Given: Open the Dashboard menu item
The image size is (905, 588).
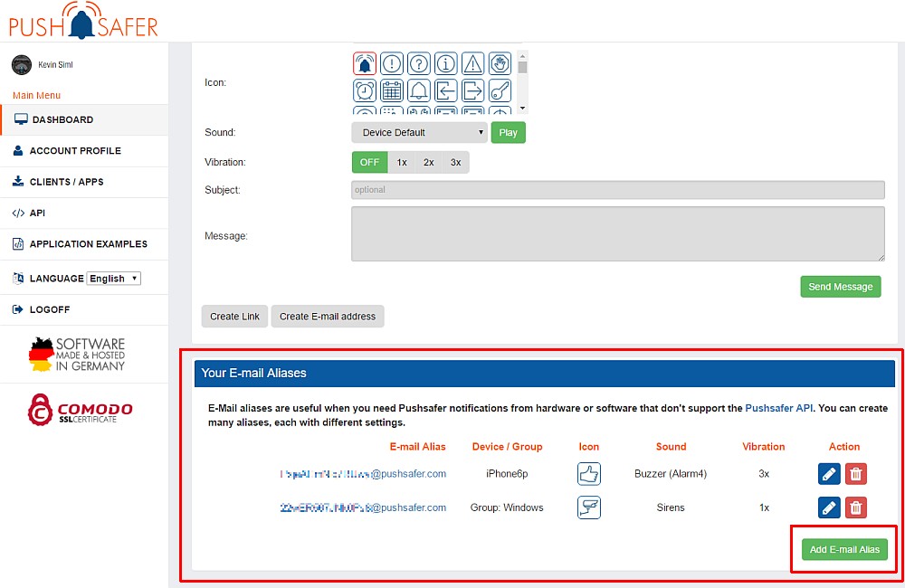Looking at the screenshot, I should tap(84, 119).
